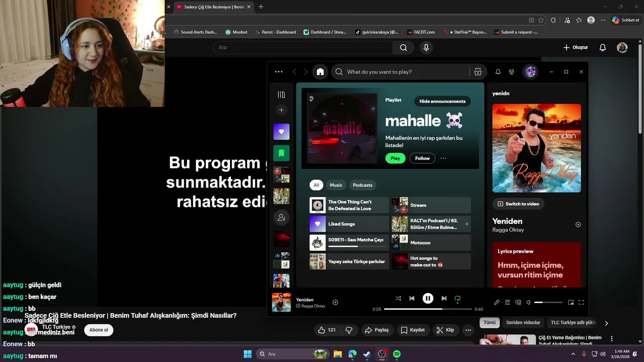644x362 pixels.
Task: Skip to next track
Action: tap(444, 298)
